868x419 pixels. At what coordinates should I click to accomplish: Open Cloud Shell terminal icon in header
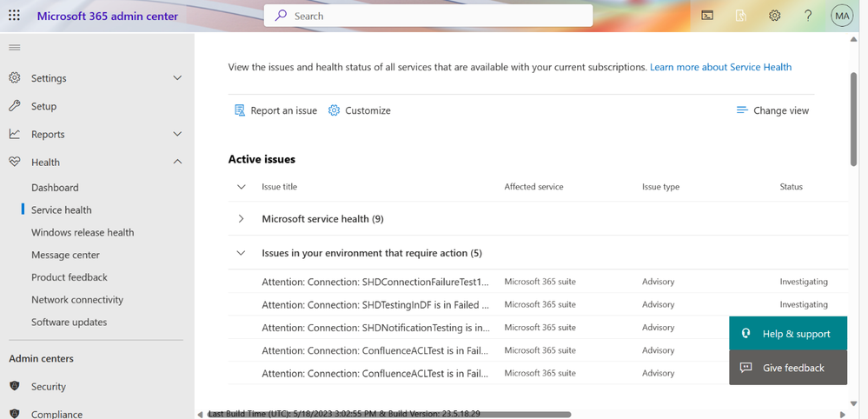tap(707, 16)
